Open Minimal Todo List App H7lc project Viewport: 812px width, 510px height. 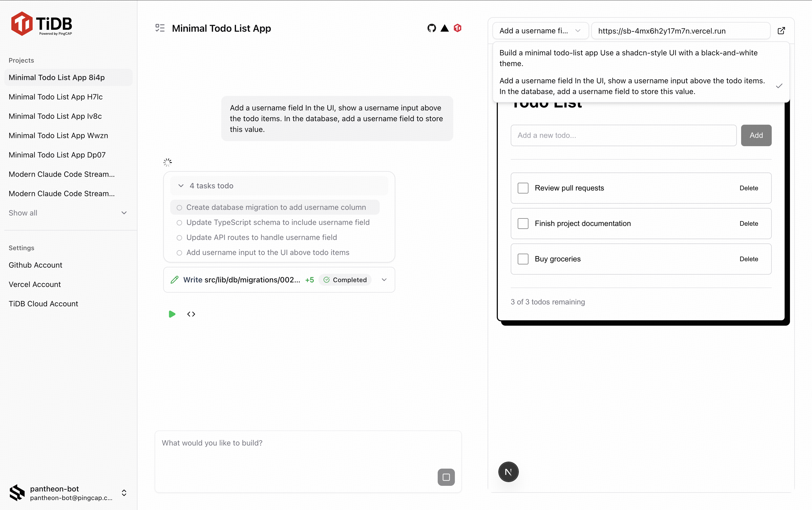56,97
